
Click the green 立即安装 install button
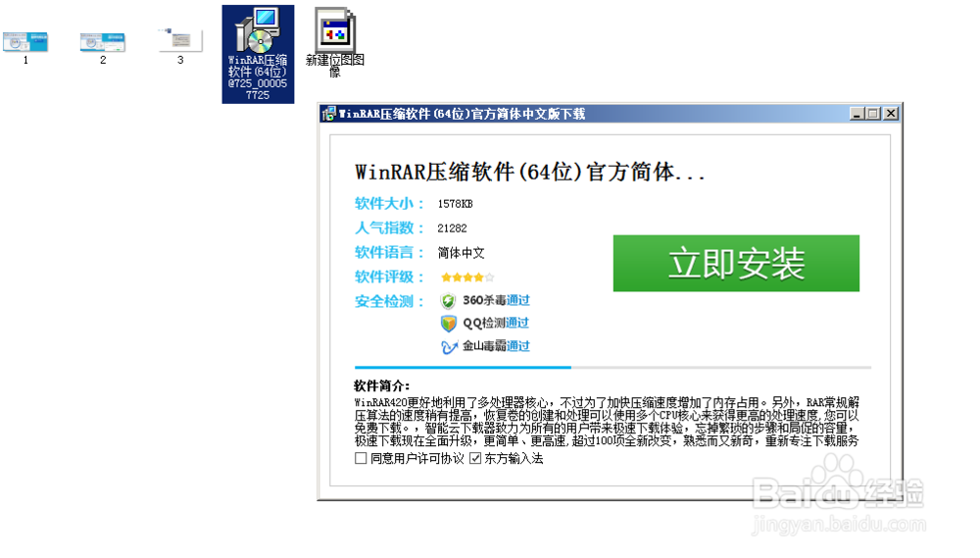[736, 264]
